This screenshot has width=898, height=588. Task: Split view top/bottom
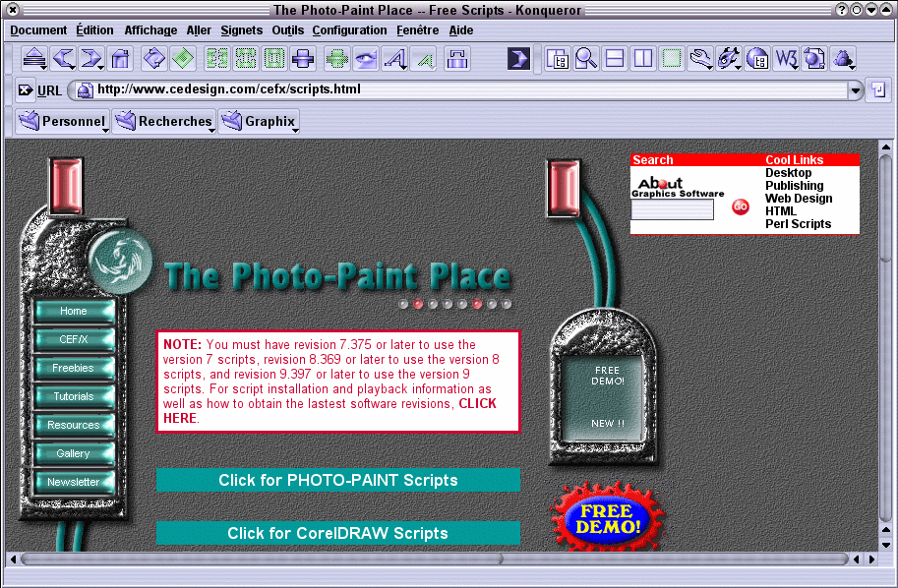[x=615, y=58]
